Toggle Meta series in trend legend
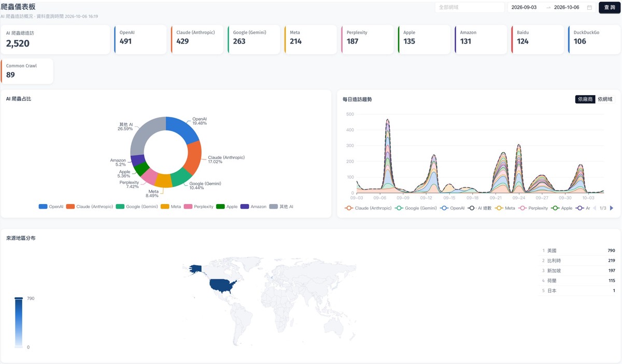The image size is (622, 364). click(x=505, y=208)
